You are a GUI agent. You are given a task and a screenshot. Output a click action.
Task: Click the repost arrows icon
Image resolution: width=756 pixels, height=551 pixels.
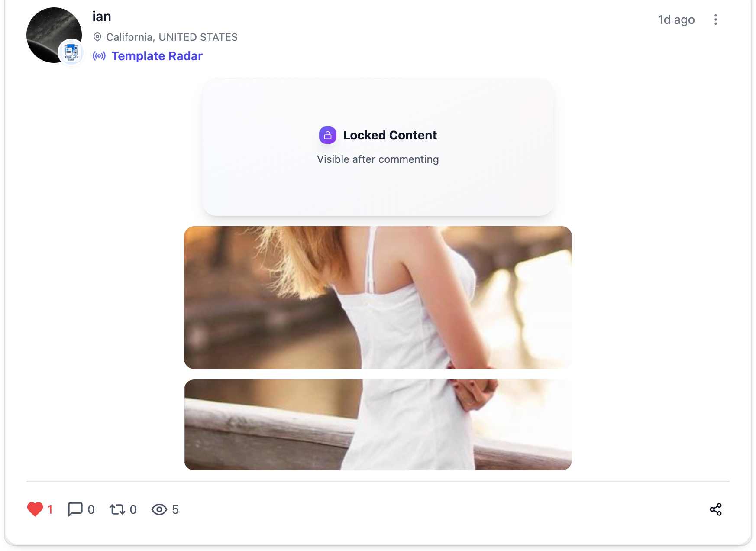pos(117,509)
